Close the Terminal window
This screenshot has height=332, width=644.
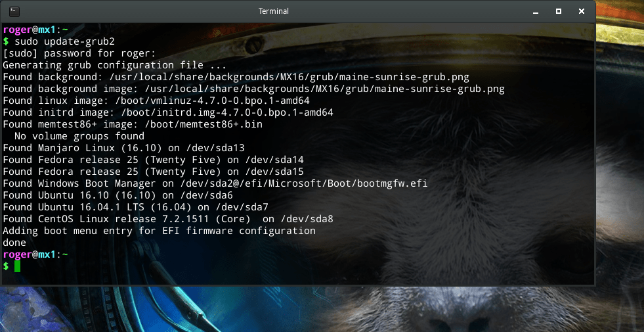point(582,12)
